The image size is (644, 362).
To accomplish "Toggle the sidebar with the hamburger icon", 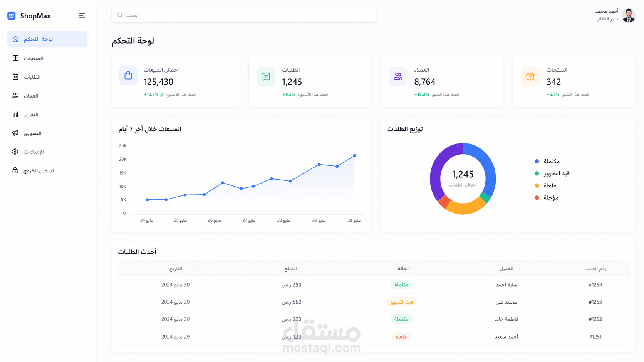I will (82, 16).
